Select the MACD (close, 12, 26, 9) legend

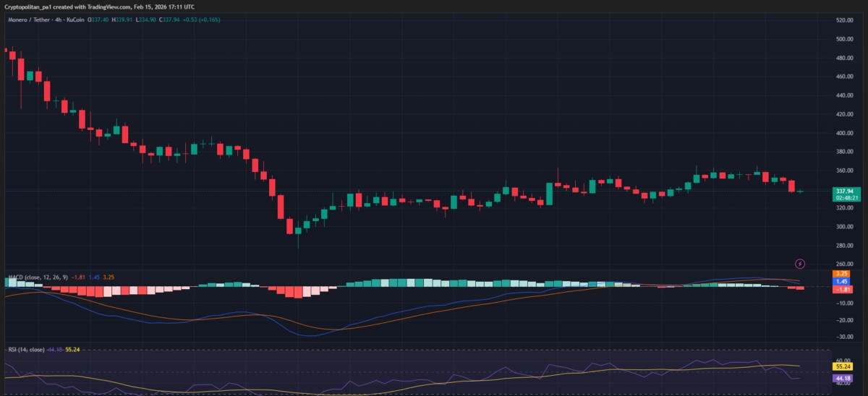pyautogui.click(x=39, y=277)
